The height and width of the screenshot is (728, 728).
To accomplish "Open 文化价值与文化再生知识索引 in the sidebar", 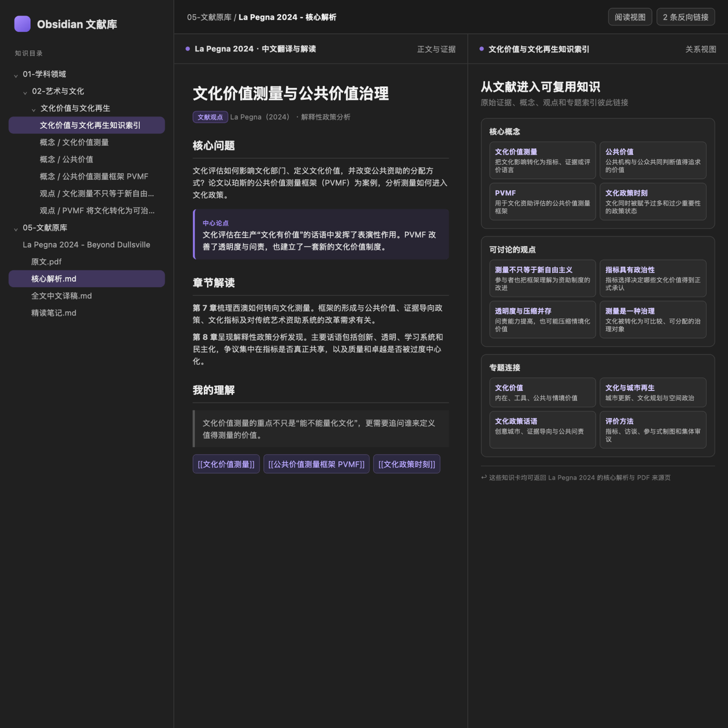I will pyautogui.click(x=87, y=125).
